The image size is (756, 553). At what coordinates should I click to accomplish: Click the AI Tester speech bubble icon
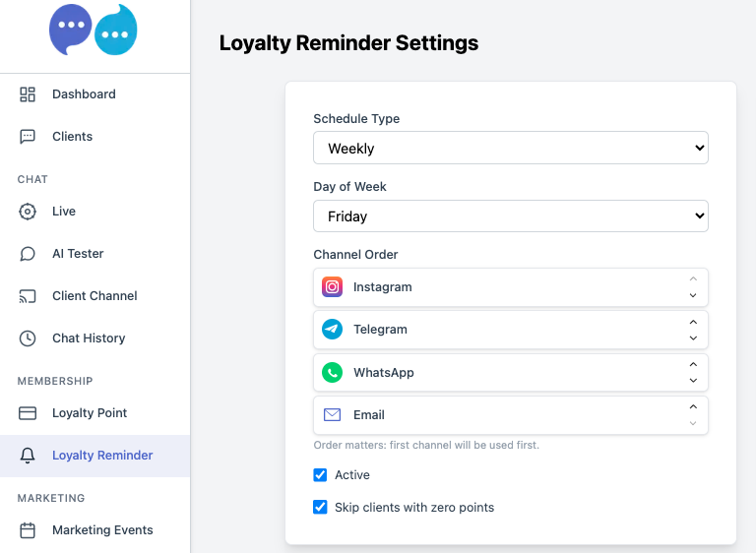pos(28,254)
